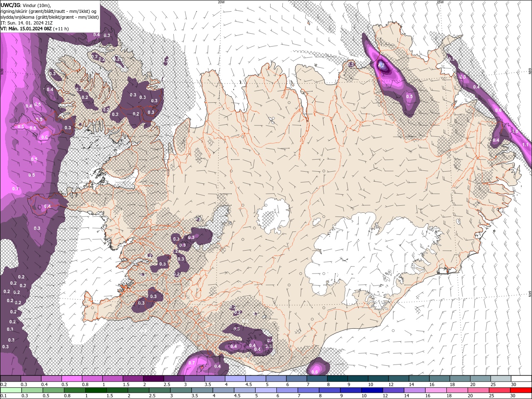
Task: Pick the red lower legend swatch at 30
Action: coord(521,390)
